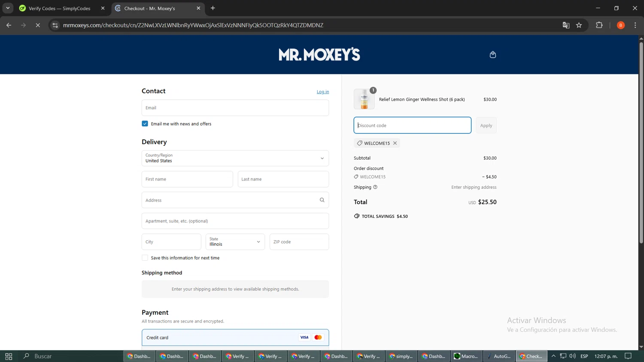This screenshot has width=644, height=362.
Task: Toggle Email me with news and offers
Action: click(x=145, y=124)
